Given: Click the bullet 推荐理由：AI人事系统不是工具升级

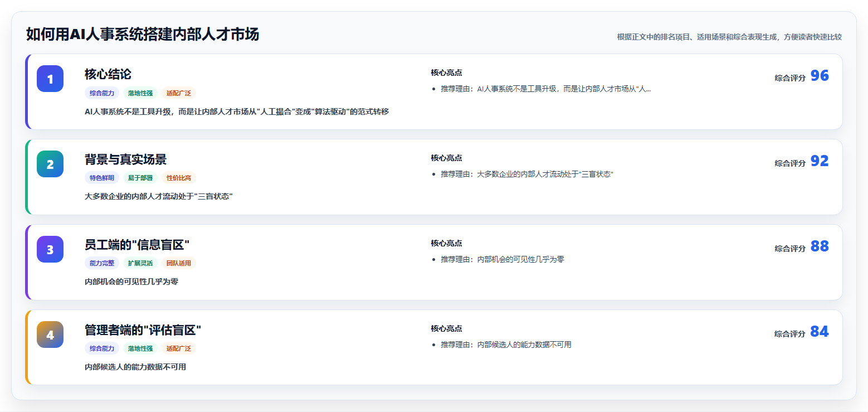Looking at the screenshot, I should (545, 89).
